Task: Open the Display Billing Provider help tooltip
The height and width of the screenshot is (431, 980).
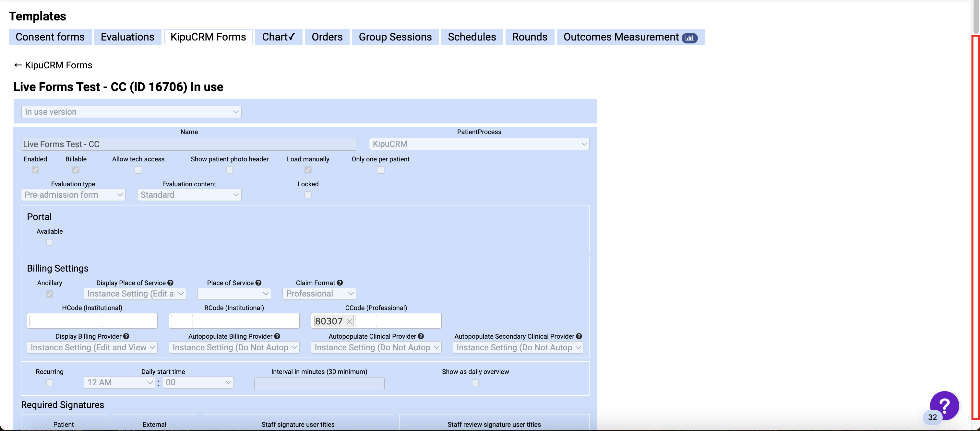Action: pyautogui.click(x=126, y=336)
